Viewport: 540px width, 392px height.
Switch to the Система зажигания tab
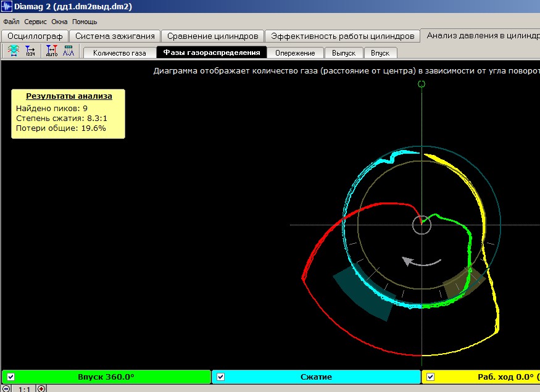[115, 36]
